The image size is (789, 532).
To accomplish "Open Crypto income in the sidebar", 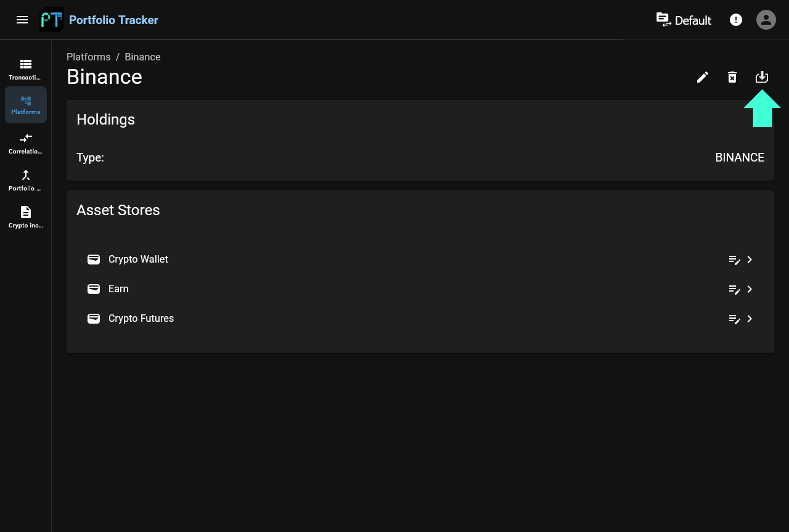I will coord(25,217).
